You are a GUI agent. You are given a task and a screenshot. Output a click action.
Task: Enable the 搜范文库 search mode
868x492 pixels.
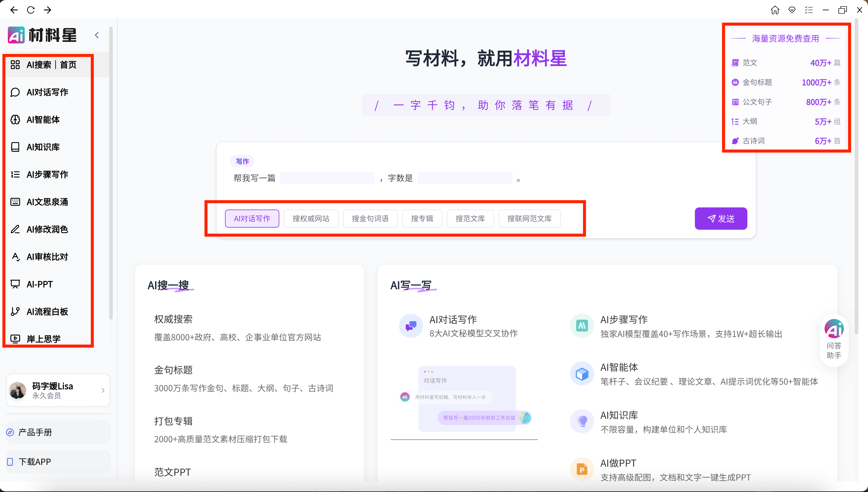[470, 219]
